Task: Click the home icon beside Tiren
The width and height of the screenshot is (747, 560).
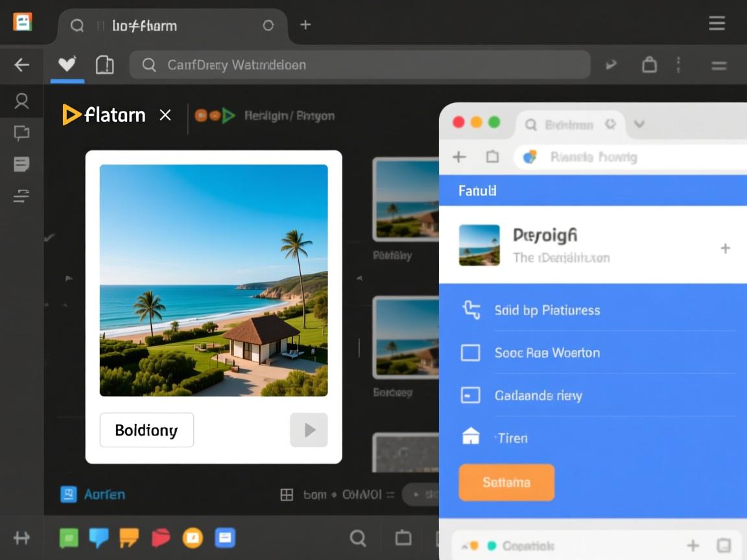Action: [x=471, y=437]
